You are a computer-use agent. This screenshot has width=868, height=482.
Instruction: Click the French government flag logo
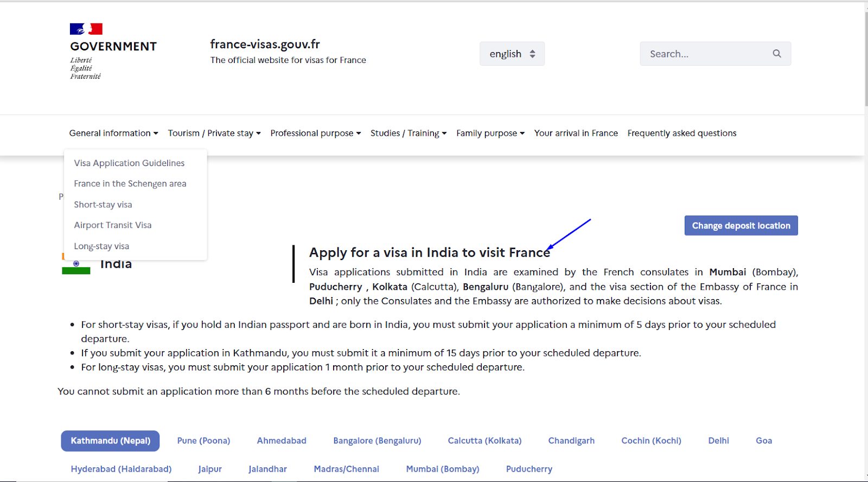click(86, 29)
